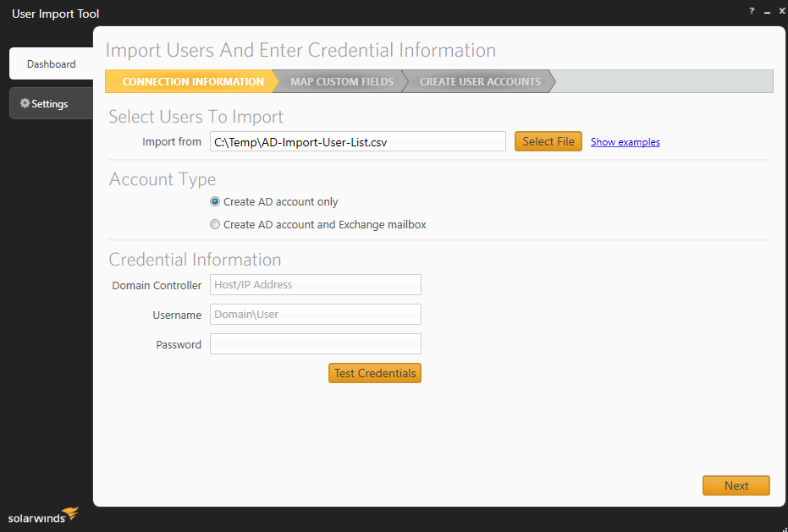The height and width of the screenshot is (532, 788).
Task: Click the User Import Tool title
Action: point(55,14)
